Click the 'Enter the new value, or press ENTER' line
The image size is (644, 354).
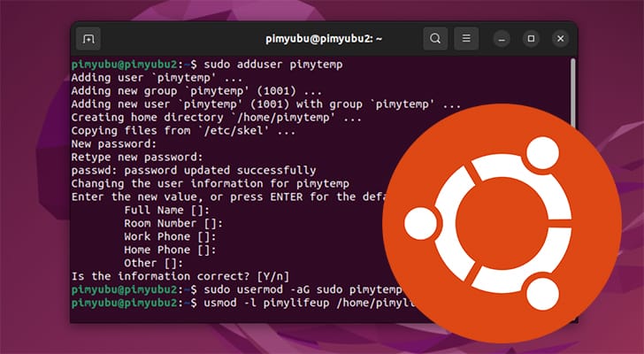coord(230,196)
